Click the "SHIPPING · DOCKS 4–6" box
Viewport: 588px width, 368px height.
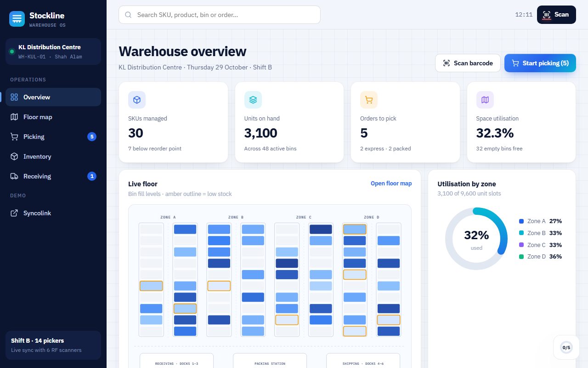(x=363, y=361)
